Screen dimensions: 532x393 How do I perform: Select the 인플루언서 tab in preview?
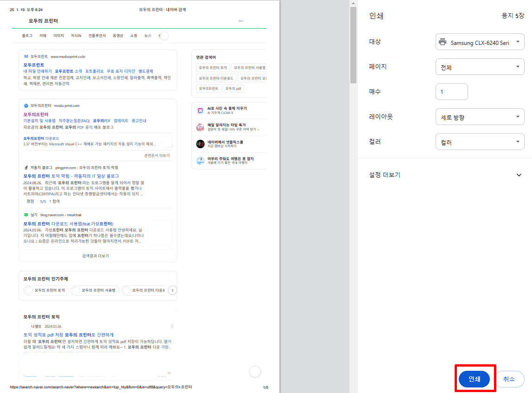[x=97, y=36]
